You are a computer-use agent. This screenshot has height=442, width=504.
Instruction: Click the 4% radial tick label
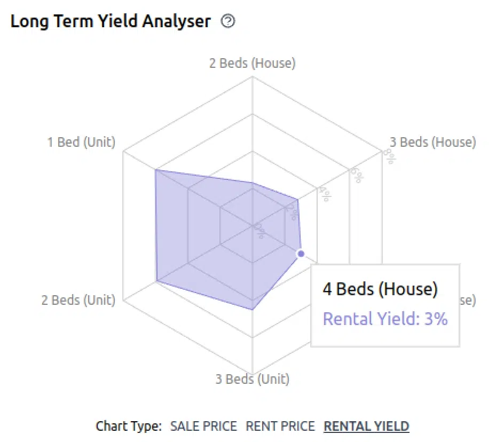tap(325, 194)
